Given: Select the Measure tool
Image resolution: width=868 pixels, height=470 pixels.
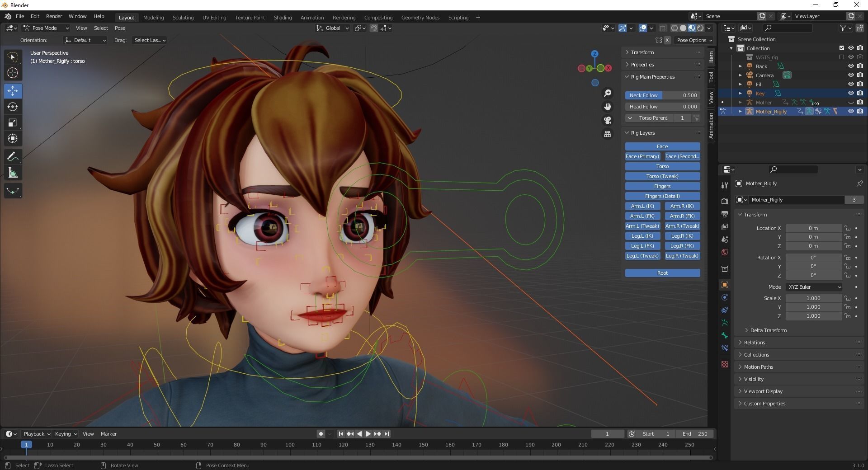Looking at the screenshot, I should pos(13,173).
